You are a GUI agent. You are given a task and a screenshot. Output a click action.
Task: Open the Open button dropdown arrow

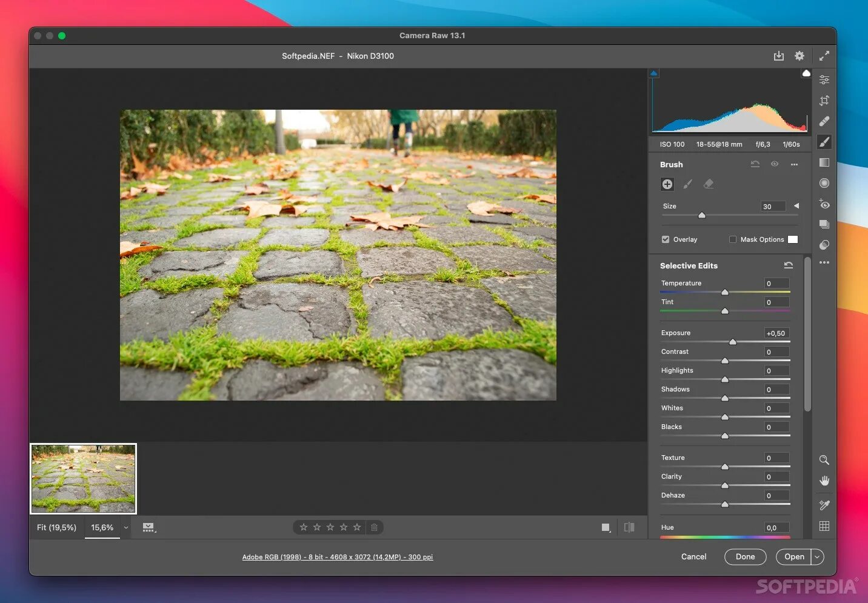click(818, 557)
